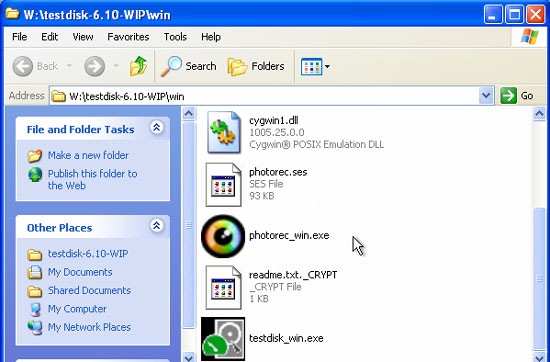The height and width of the screenshot is (362, 550).
Task: Click the Publish to Web globe icon
Action: (x=35, y=174)
